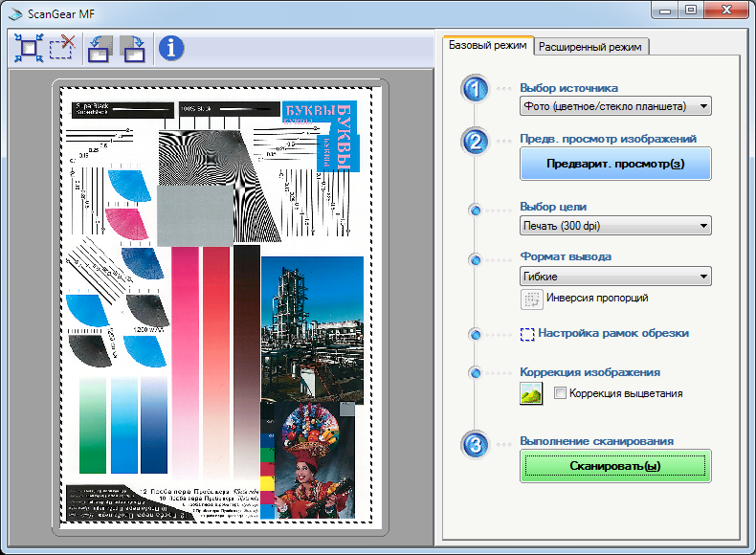Click the remove crop frame icon
The width and height of the screenshot is (756, 555).
click(x=62, y=47)
